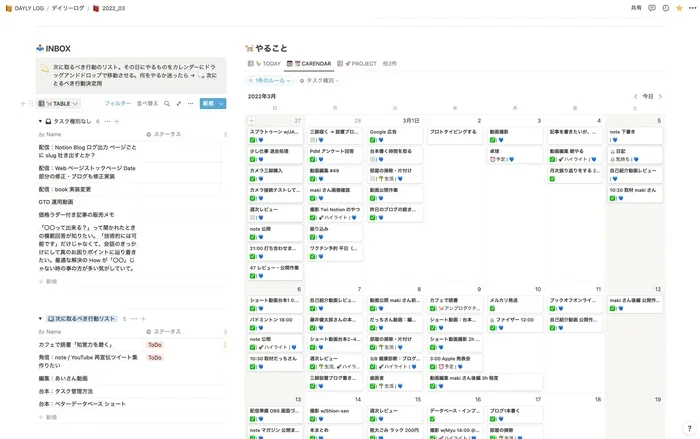Click the ToDo status tag for カフェで読書
This screenshot has height=439, width=700.
[x=155, y=345]
